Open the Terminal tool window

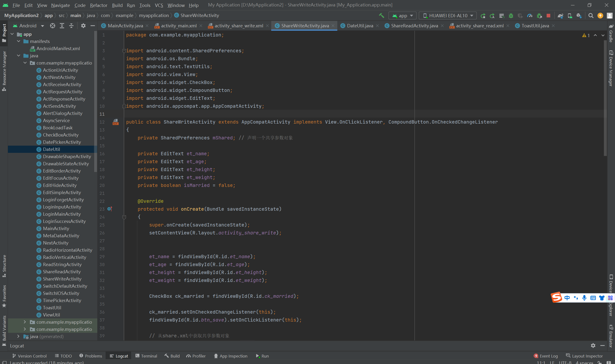(x=146, y=356)
